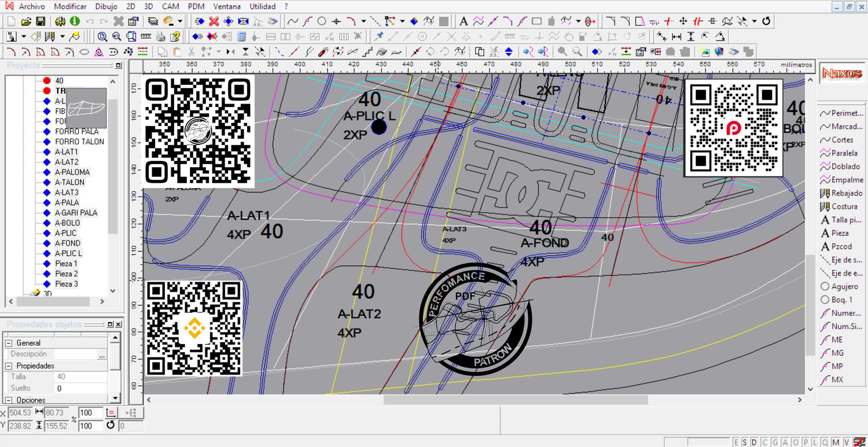The width and height of the screenshot is (868, 447).
Task: Click the pushpin icon
Action: [379, 36]
